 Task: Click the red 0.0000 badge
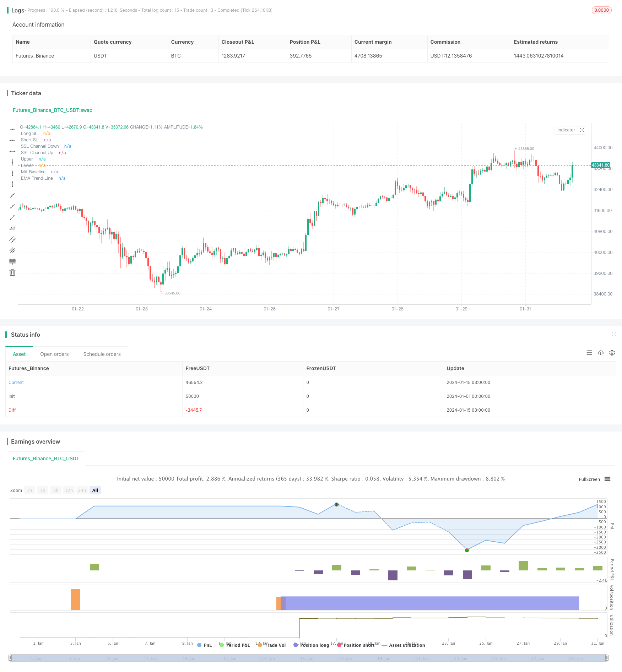[x=601, y=10]
